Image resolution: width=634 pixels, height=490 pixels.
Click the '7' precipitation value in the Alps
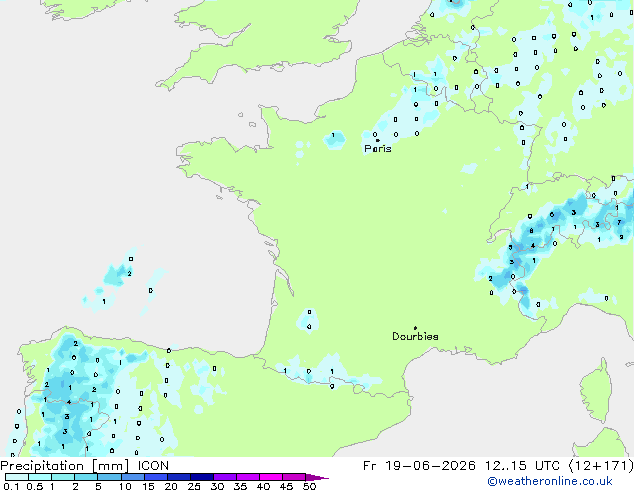point(619,222)
